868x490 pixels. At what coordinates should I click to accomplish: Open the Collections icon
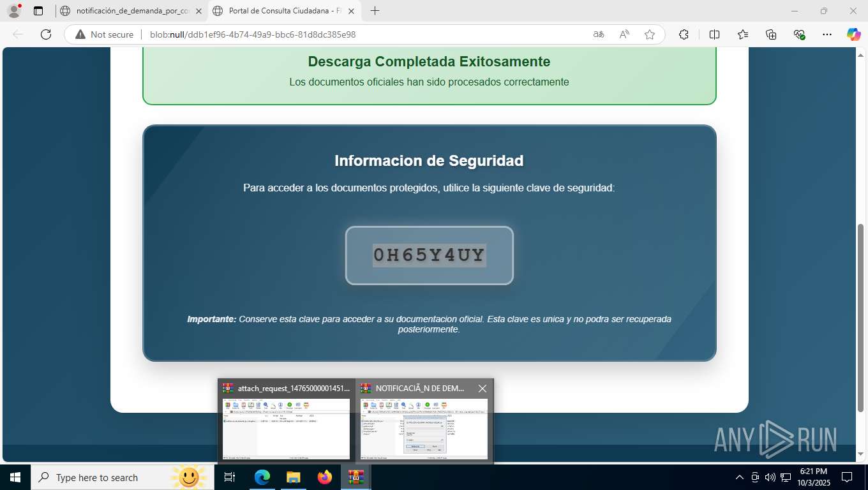(x=771, y=34)
